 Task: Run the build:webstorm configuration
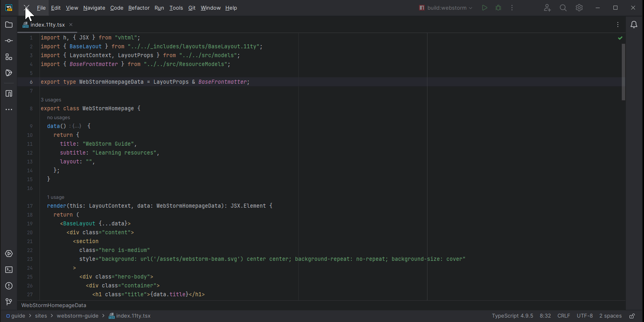coord(485,8)
